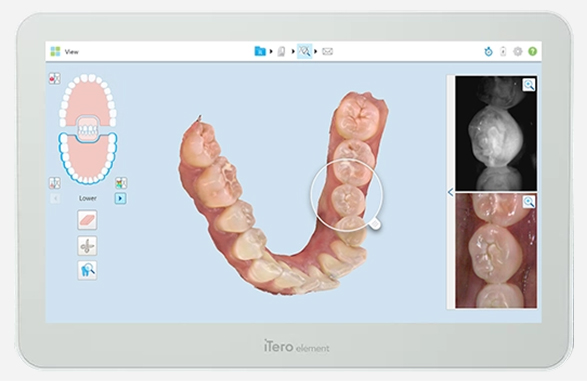Screen dimensions: 587x381
Task: Select the trim scissors tool
Action: point(87,246)
